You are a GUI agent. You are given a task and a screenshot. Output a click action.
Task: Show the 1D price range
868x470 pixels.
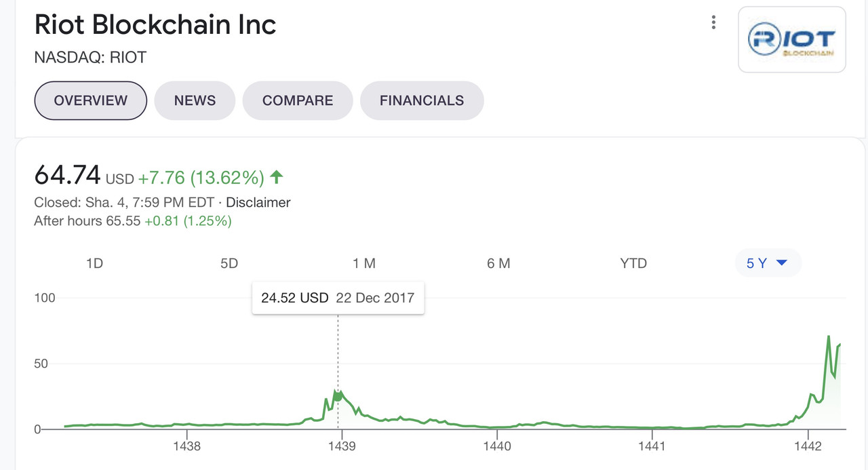[94, 263]
